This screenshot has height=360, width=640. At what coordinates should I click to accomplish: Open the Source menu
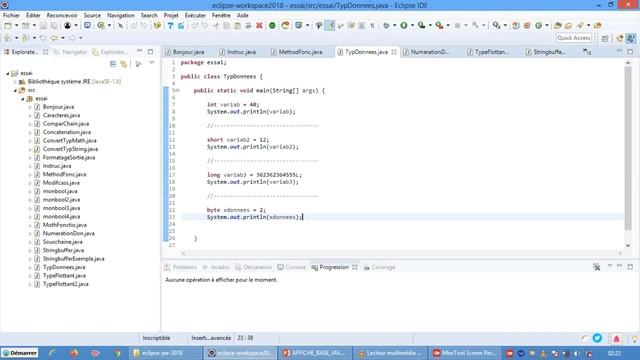pyautogui.click(x=92, y=15)
